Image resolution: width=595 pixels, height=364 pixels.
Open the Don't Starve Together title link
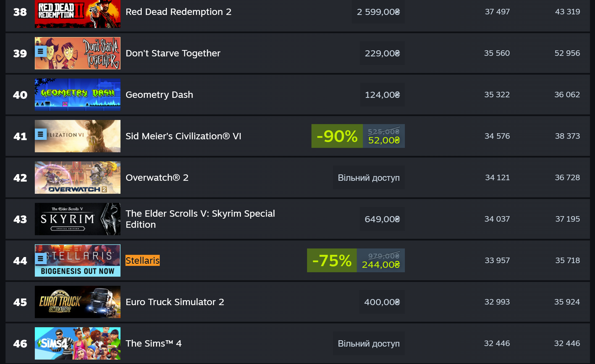tap(173, 53)
